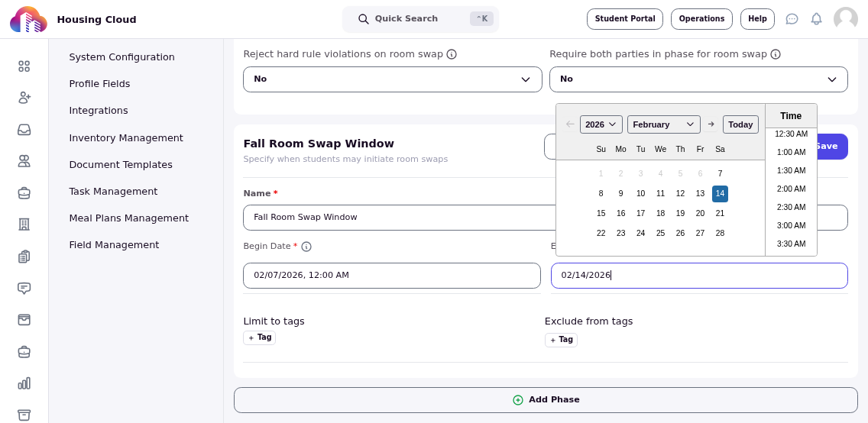This screenshot has width=868, height=423.
Task: Click the Student Portal button
Action: coord(625,19)
